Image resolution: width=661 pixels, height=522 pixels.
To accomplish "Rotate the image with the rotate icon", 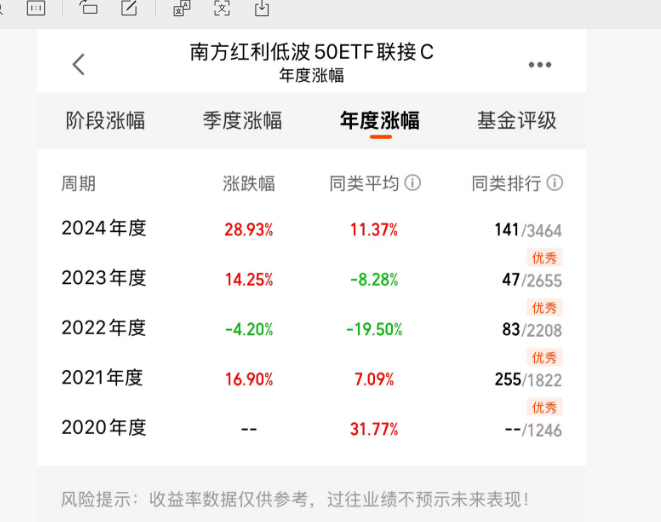I will 89,8.
